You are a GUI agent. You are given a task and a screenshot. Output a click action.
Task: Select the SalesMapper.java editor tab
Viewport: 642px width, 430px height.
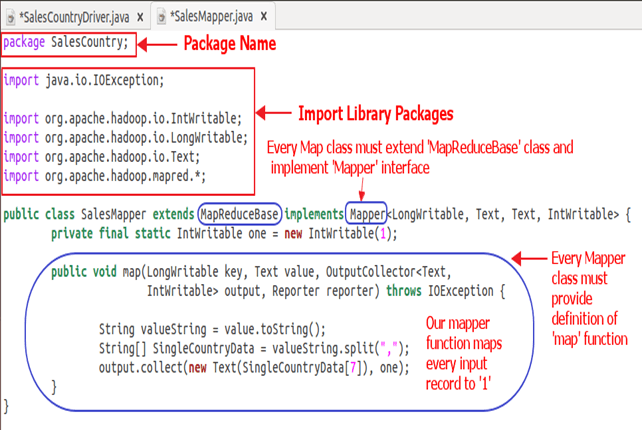point(216,17)
